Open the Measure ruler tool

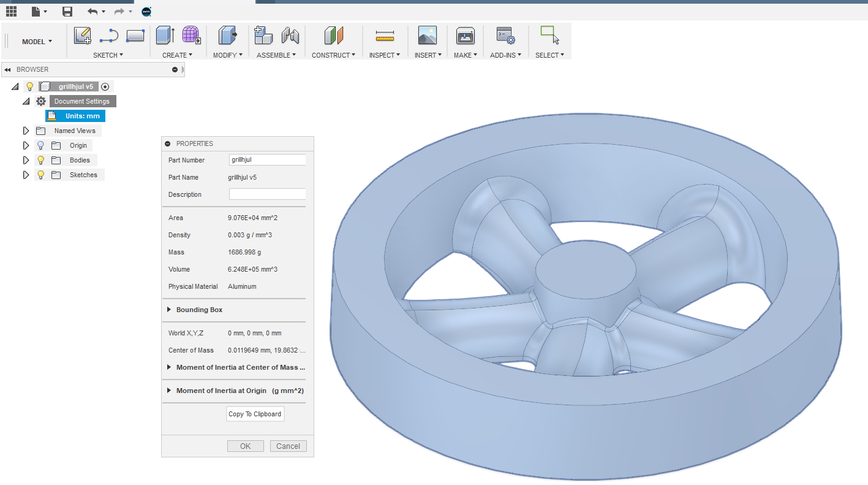click(384, 36)
